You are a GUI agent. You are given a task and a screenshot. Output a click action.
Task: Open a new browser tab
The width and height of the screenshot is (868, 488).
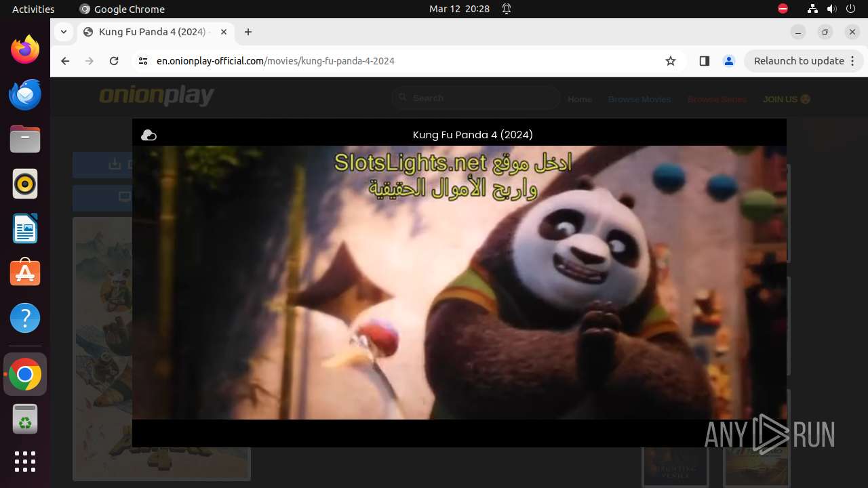[248, 32]
